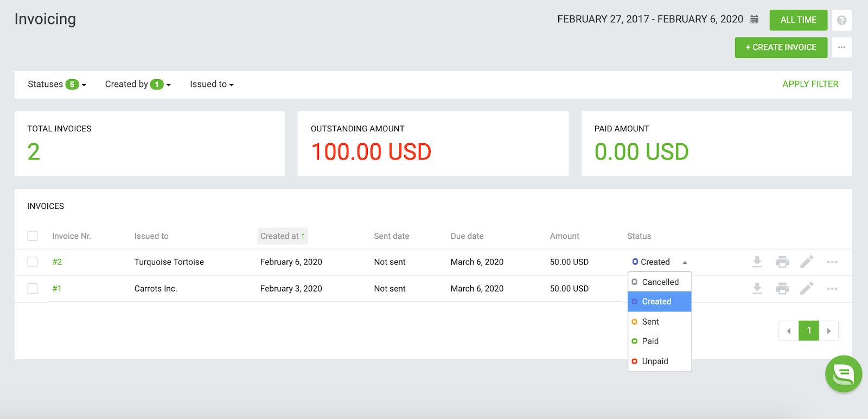
Task: Select Cancelled from the status menu
Action: click(660, 282)
